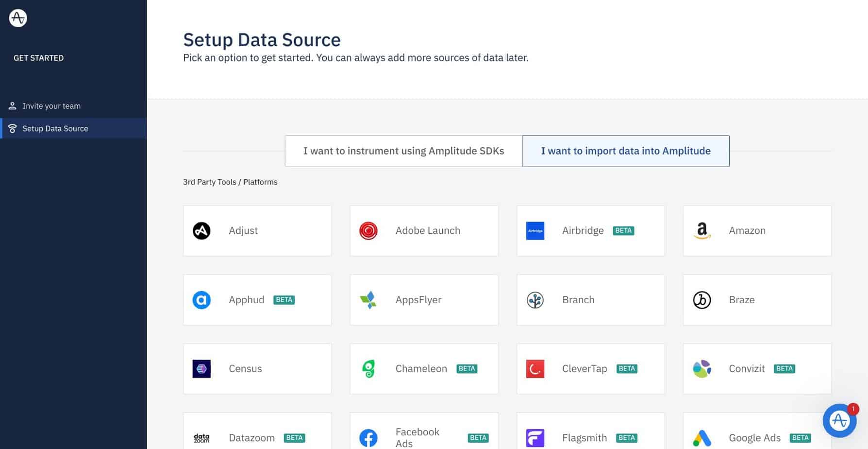The width and height of the screenshot is (868, 449).
Task: Click the Amplitude logo in the sidebar
Action: click(18, 18)
